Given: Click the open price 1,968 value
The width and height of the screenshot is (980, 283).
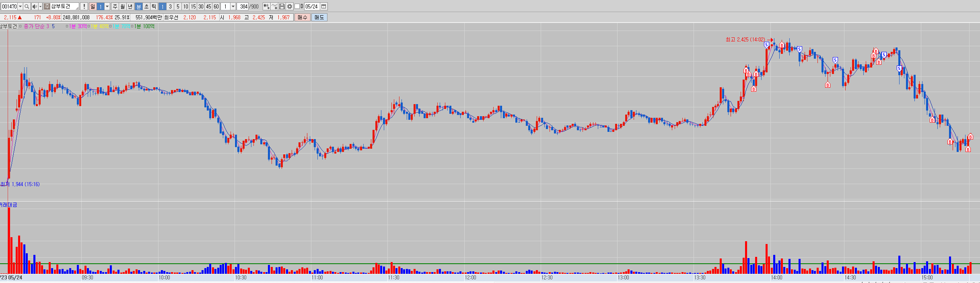Looking at the screenshot, I should coord(234,17).
